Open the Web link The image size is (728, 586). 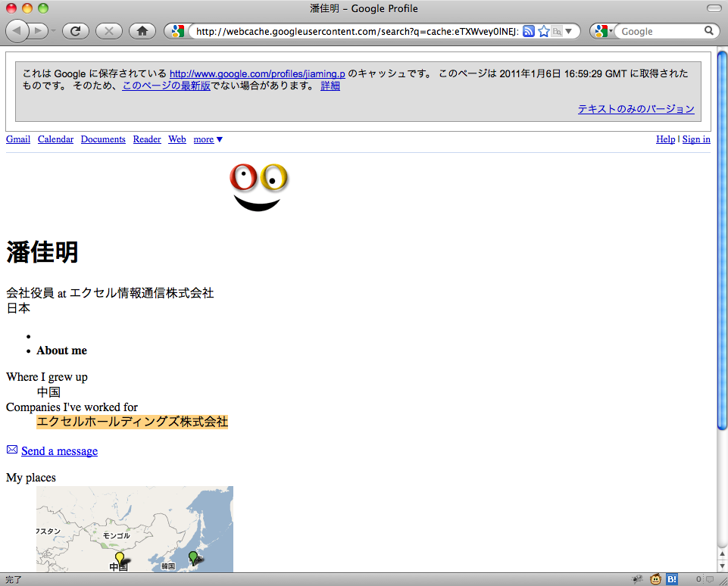click(177, 139)
